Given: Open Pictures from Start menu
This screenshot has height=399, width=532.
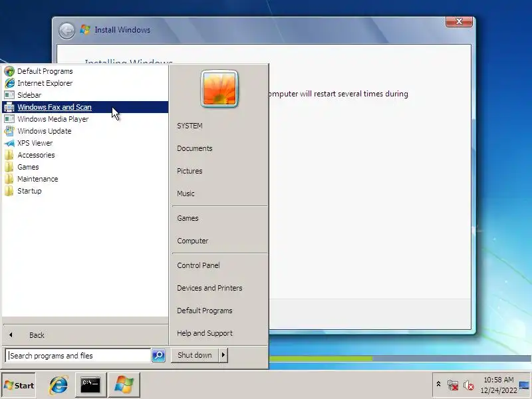Looking at the screenshot, I should coord(190,171).
